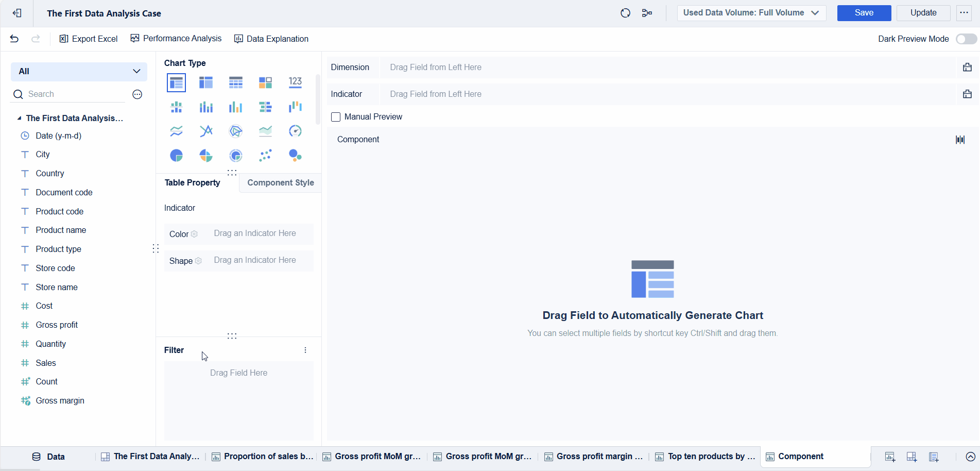Click the Indicator field drop area
This screenshot has width=980, height=471.
(x=667, y=94)
